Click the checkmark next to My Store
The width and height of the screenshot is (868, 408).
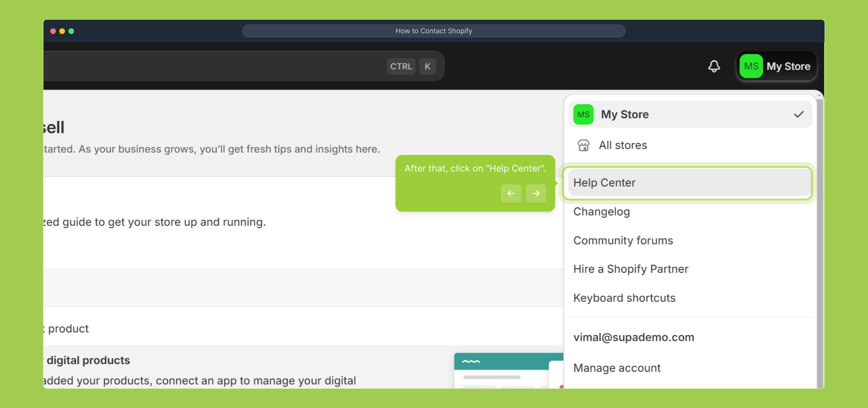(x=798, y=114)
